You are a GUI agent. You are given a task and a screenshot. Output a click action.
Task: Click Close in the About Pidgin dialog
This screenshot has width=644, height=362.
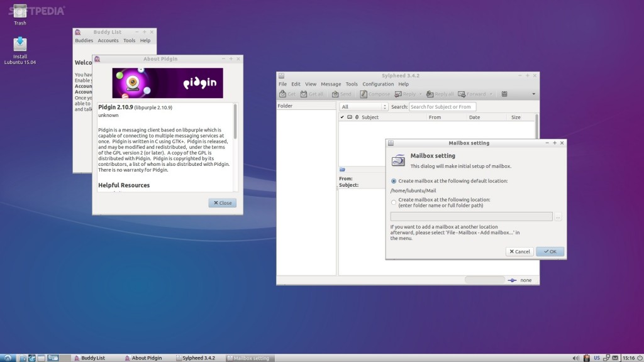tap(222, 202)
